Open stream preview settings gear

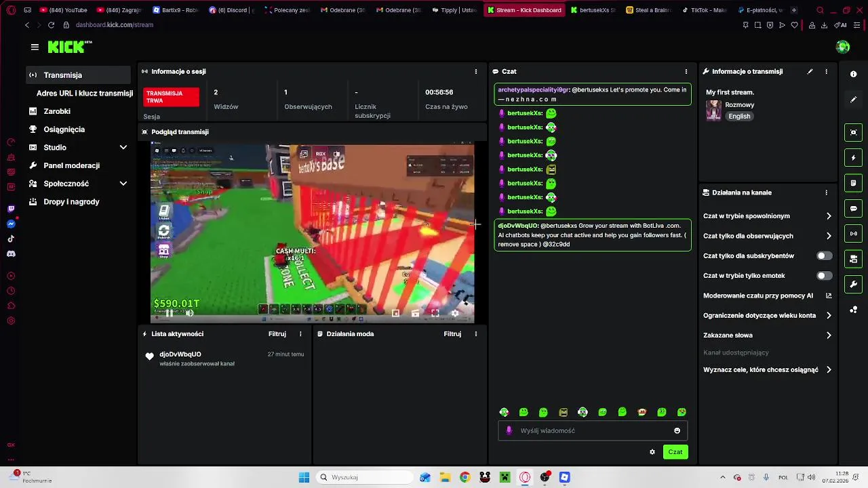(455, 313)
